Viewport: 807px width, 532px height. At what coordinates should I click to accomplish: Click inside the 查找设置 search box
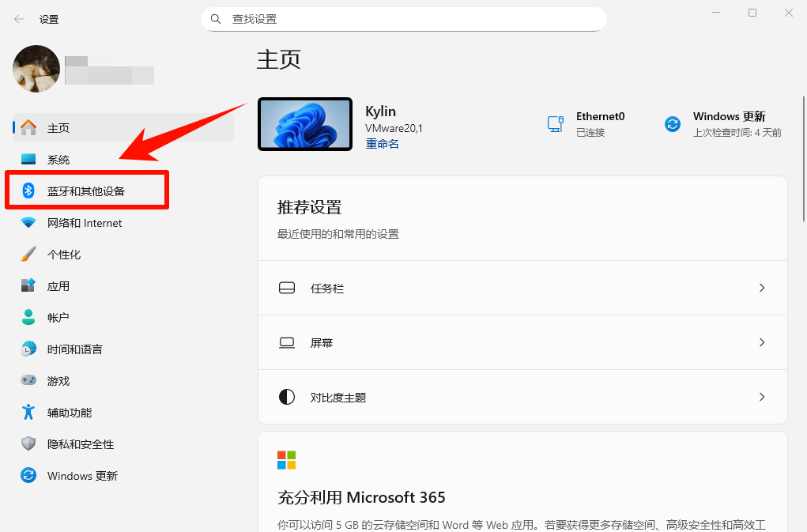(x=403, y=18)
